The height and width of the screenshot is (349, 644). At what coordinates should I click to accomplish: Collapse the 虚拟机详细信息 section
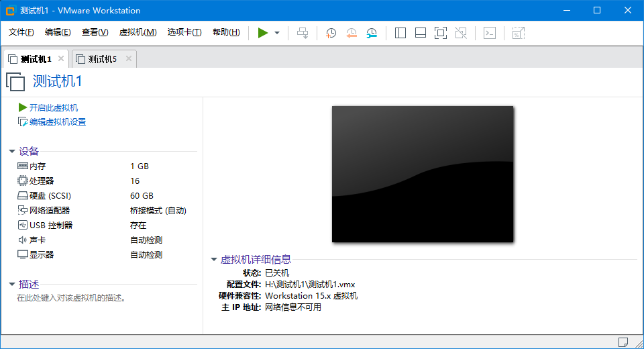coord(214,259)
